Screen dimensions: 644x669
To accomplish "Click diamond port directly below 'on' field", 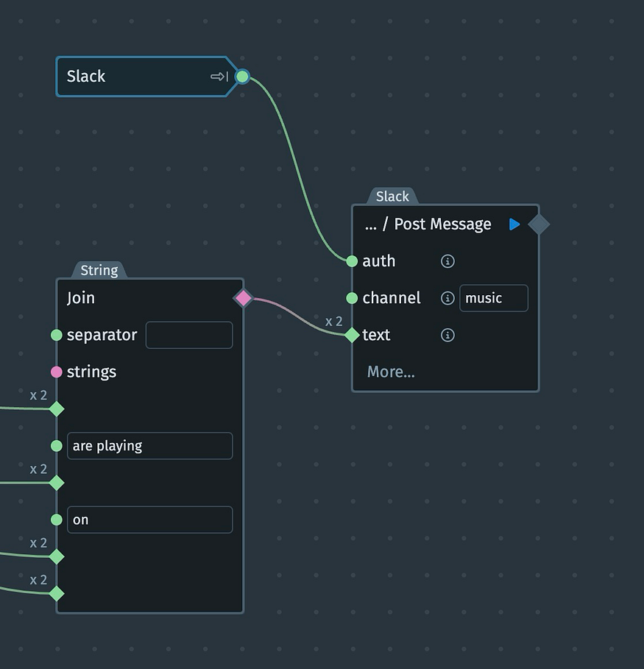I will click(57, 557).
